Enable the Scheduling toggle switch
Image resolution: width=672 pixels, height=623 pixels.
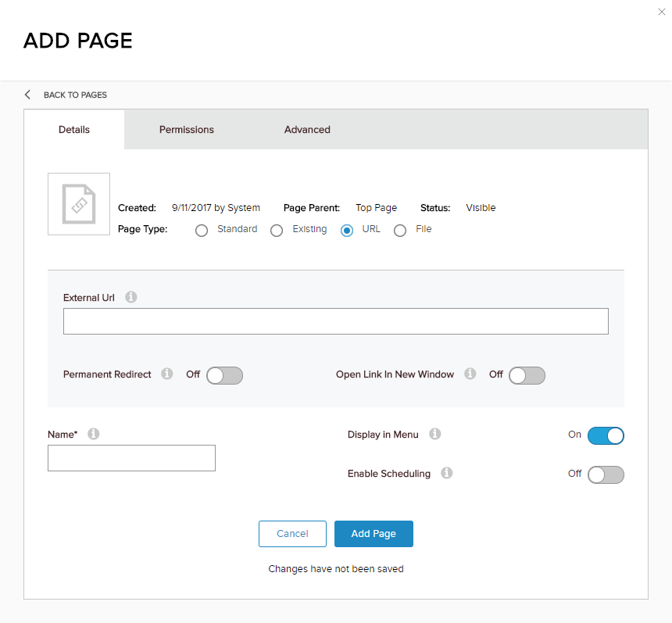[606, 474]
